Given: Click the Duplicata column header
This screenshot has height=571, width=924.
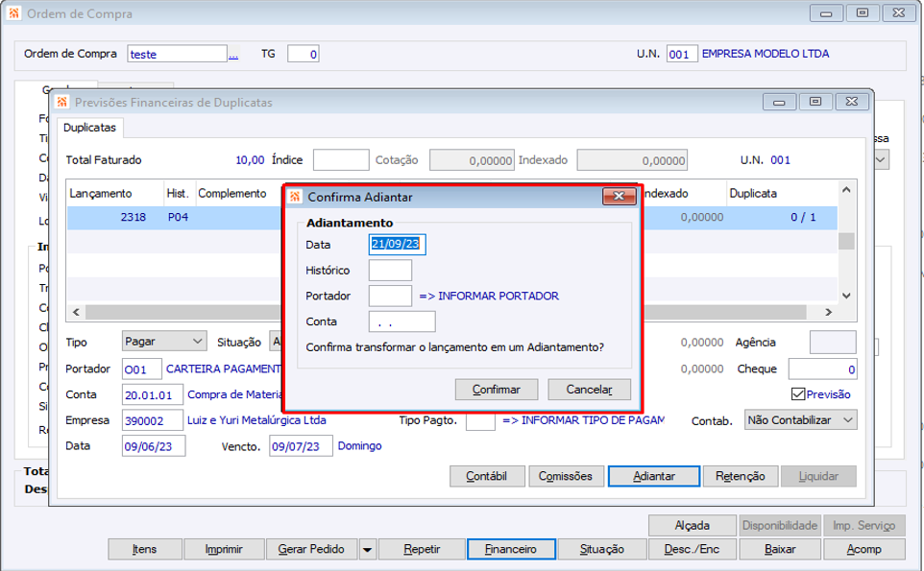Looking at the screenshot, I should [782, 194].
